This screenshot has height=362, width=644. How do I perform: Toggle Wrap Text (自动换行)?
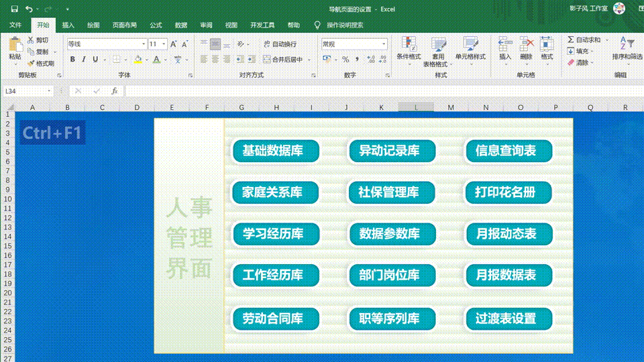280,44
